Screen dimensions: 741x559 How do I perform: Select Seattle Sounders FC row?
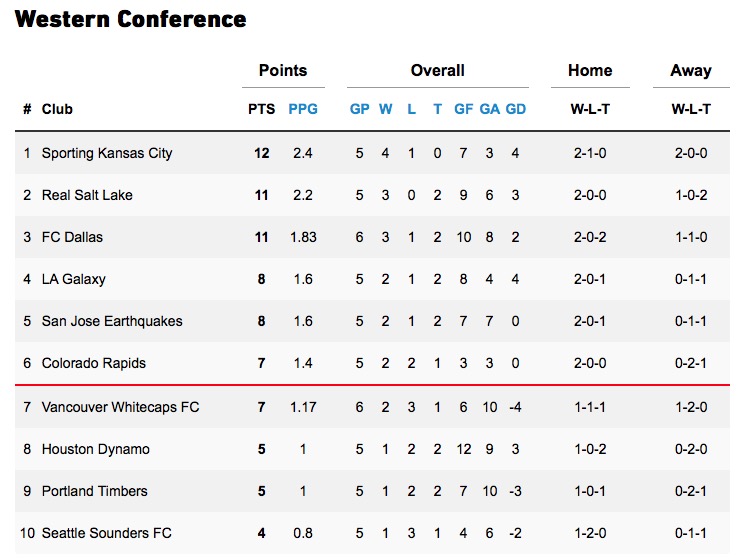tap(106, 533)
